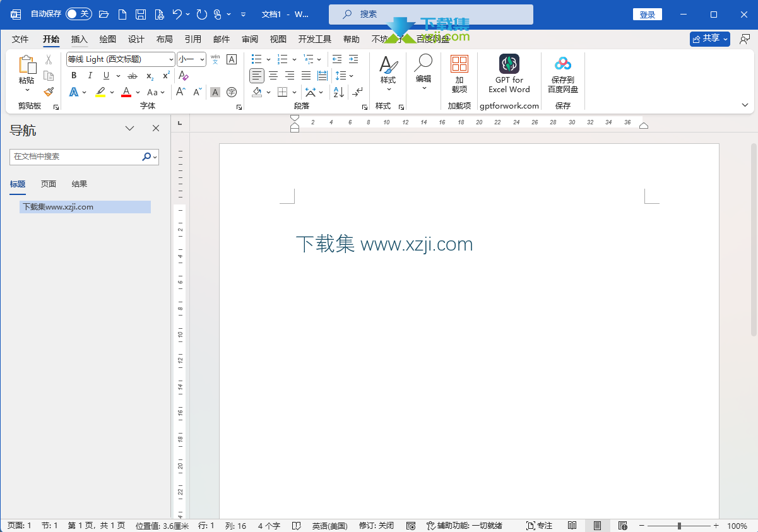Redo the last action
Screen dimensions: 758x532
tap(201, 14)
